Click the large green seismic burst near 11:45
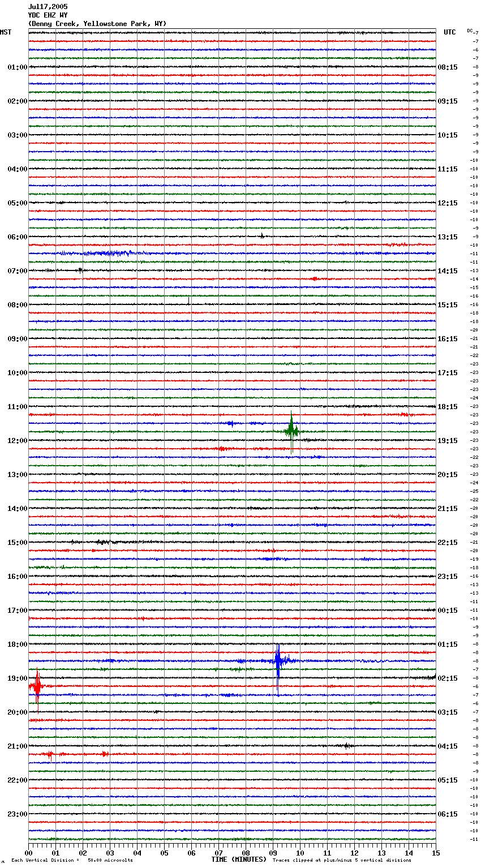 pyautogui.click(x=291, y=431)
